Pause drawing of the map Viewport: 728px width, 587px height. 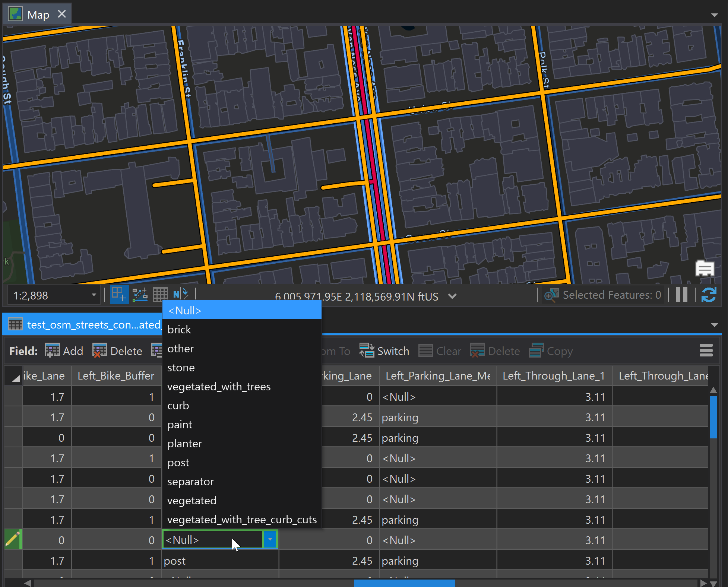681,295
